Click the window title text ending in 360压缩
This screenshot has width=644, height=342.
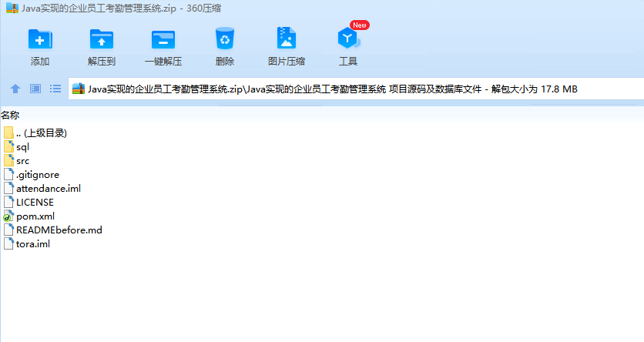[121, 8]
